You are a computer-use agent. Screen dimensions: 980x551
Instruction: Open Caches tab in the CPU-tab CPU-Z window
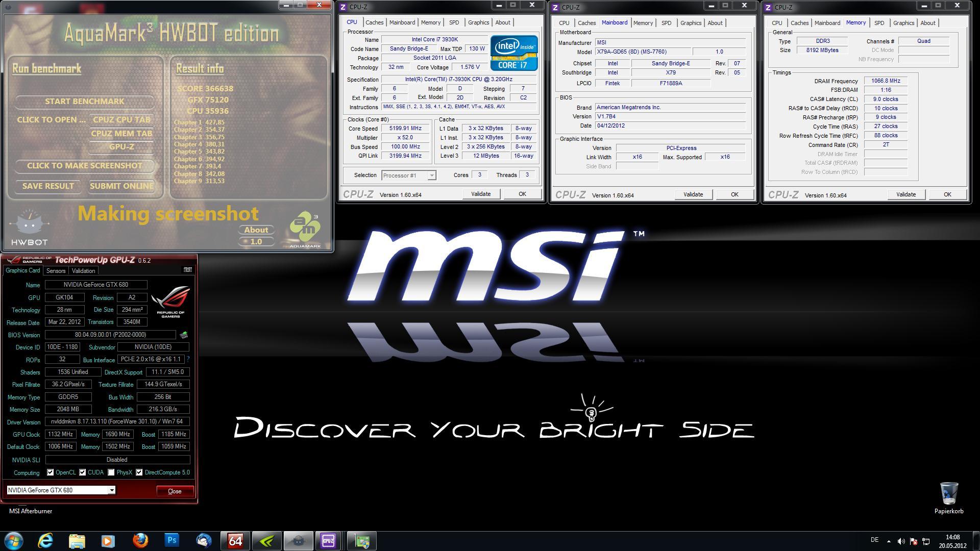click(374, 22)
